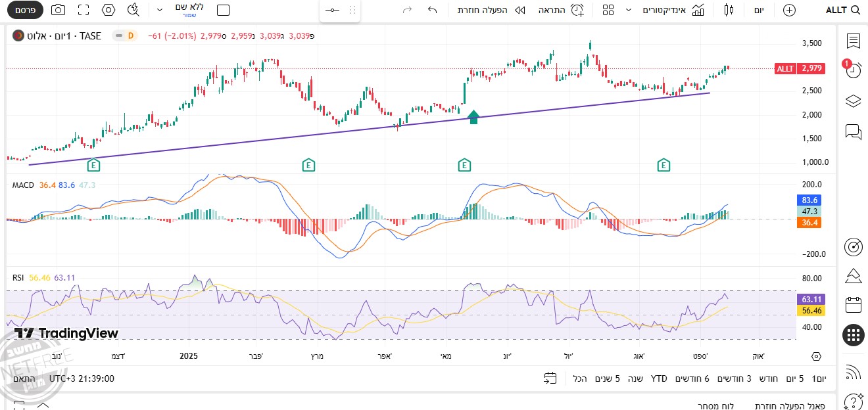The image size is (868, 410).
Task: Add symbol comparison with plus icon
Action: click(x=789, y=10)
